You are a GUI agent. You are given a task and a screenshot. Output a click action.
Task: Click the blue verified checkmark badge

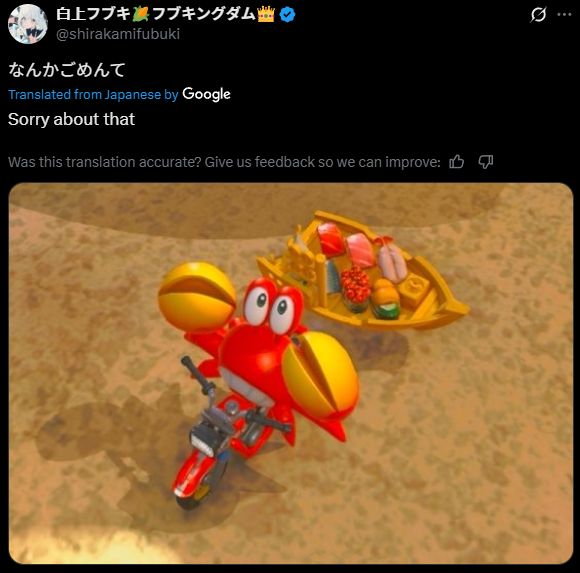tap(287, 14)
